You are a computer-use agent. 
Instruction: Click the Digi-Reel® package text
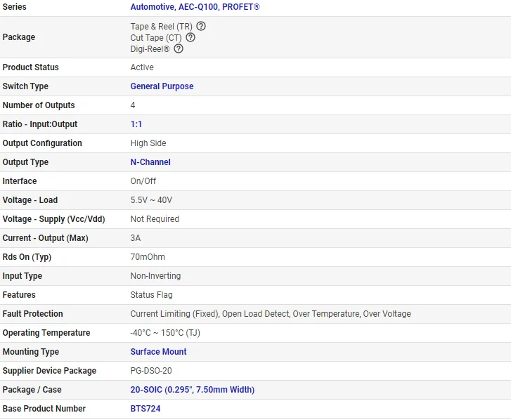(x=150, y=48)
